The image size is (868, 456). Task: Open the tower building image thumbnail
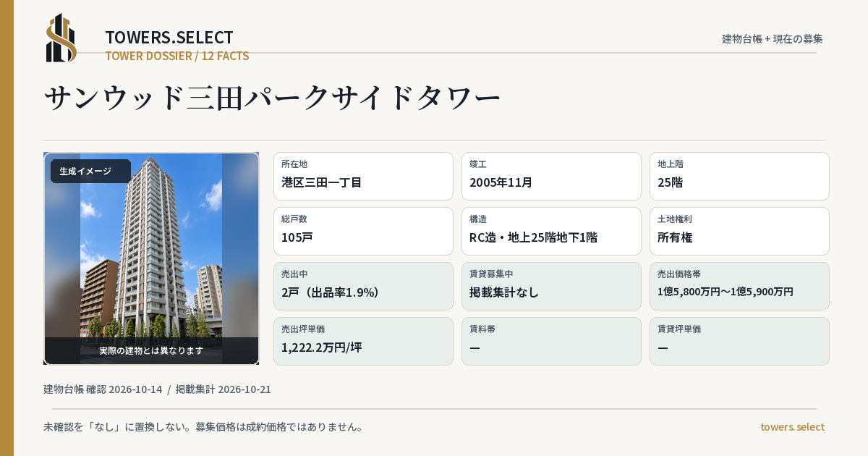(151, 258)
